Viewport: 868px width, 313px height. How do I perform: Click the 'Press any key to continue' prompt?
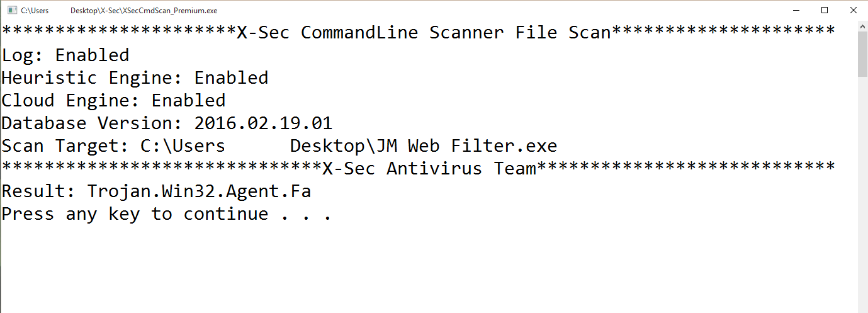(166, 214)
